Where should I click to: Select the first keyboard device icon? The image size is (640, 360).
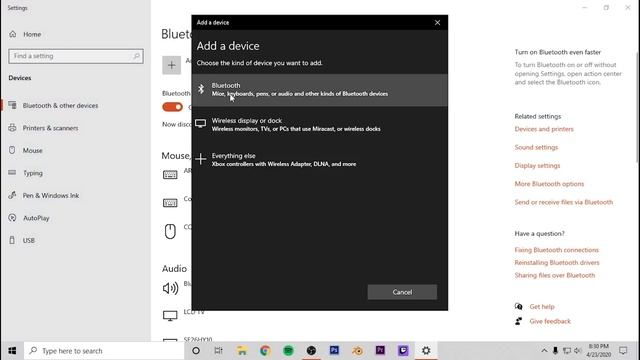pyautogui.click(x=170, y=175)
